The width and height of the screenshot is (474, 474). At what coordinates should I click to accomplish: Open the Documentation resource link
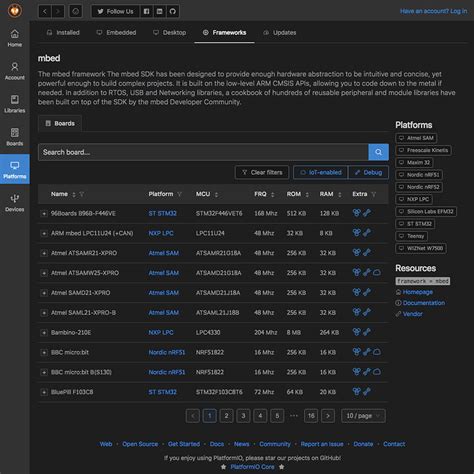click(x=424, y=303)
